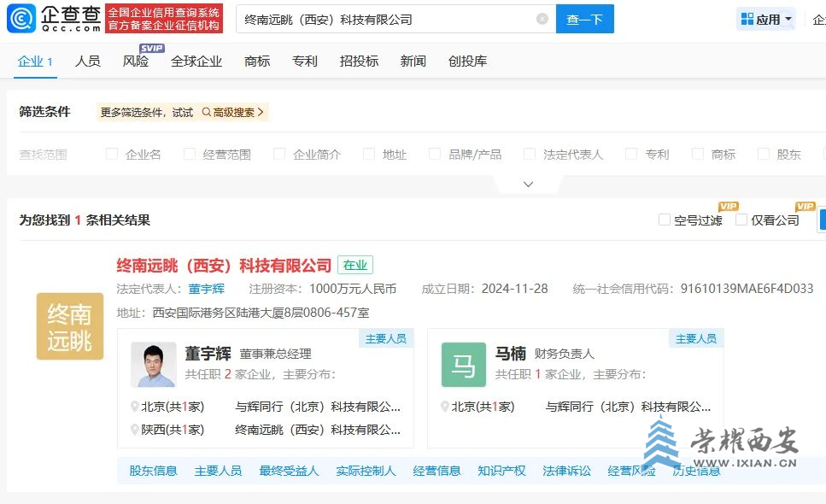Expand the filter panel with the down chevron

[529, 185]
